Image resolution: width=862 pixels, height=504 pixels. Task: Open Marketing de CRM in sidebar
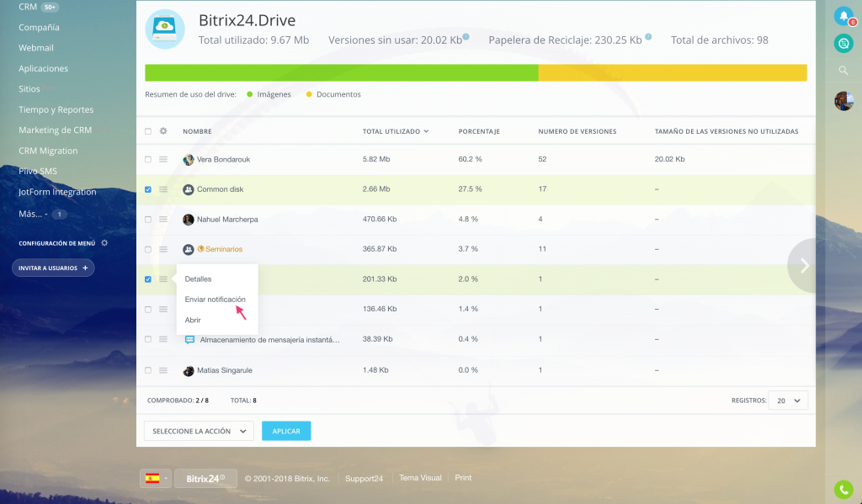pos(55,130)
